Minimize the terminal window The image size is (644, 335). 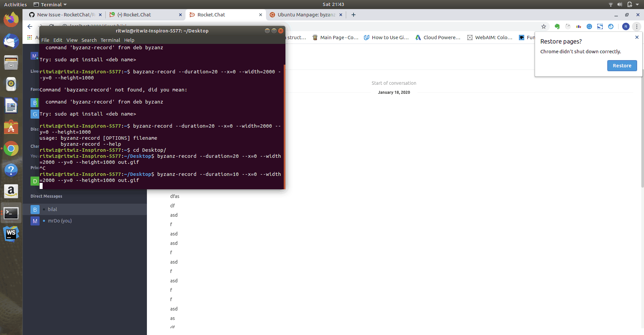click(x=267, y=31)
